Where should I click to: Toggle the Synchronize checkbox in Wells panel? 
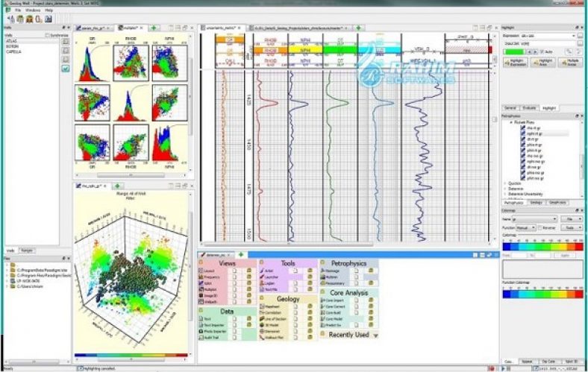coord(47,35)
